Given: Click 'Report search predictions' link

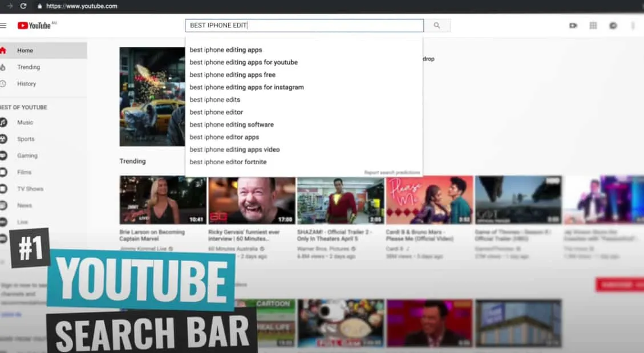Looking at the screenshot, I should pyautogui.click(x=392, y=173).
